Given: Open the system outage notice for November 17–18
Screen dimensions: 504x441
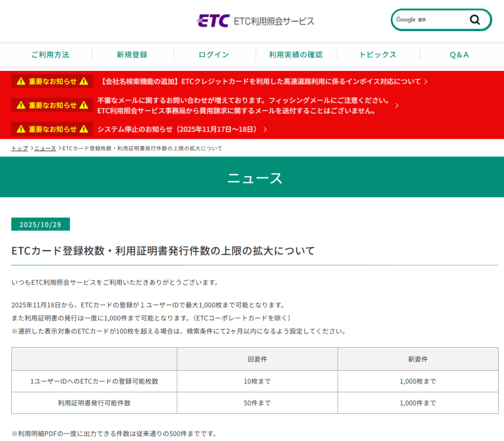Looking at the screenshot, I should pyautogui.click(x=177, y=129).
